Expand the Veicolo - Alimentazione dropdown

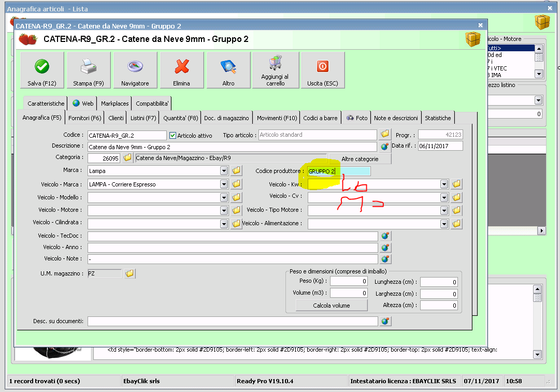coord(444,224)
